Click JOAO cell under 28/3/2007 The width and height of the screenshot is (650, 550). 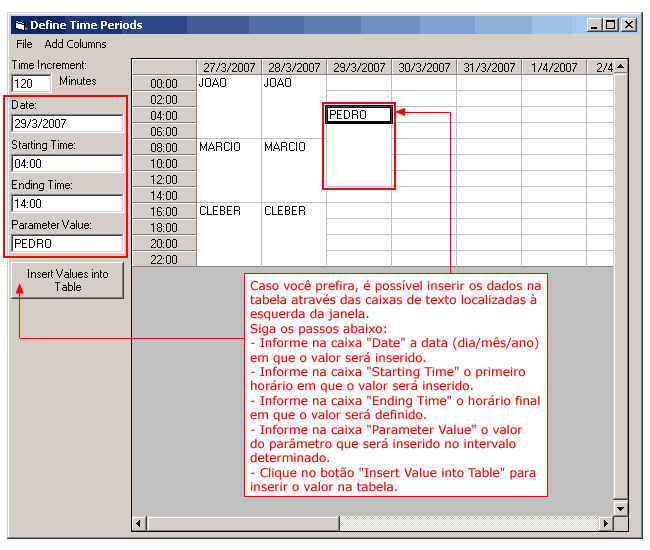click(x=294, y=107)
